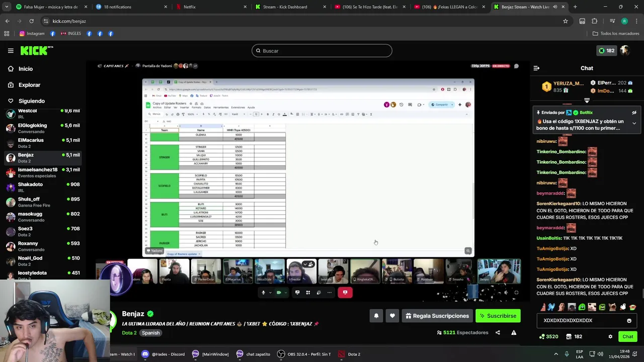
Task: Open the chat zapatito window in the taskbar
Action: pyautogui.click(x=255, y=354)
